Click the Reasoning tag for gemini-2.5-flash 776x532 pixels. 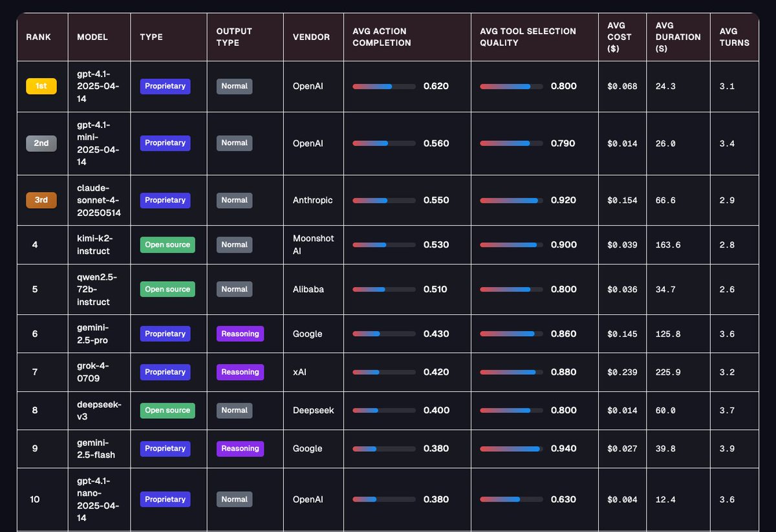pos(240,448)
